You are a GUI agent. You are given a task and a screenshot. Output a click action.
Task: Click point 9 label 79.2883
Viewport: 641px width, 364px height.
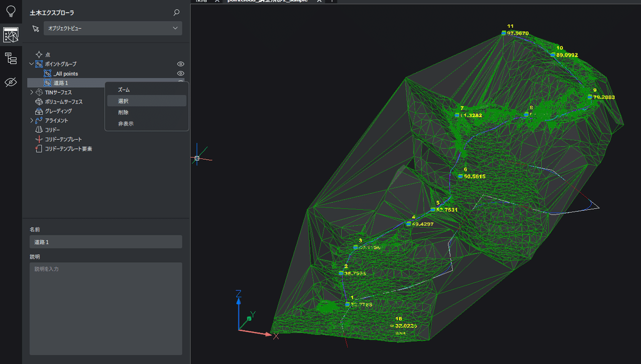click(x=604, y=98)
